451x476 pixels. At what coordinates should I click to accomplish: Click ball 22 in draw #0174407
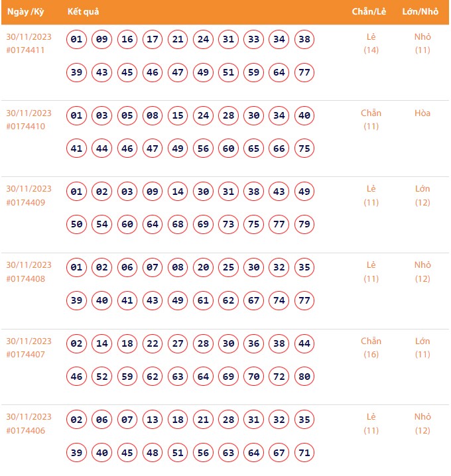(153, 344)
